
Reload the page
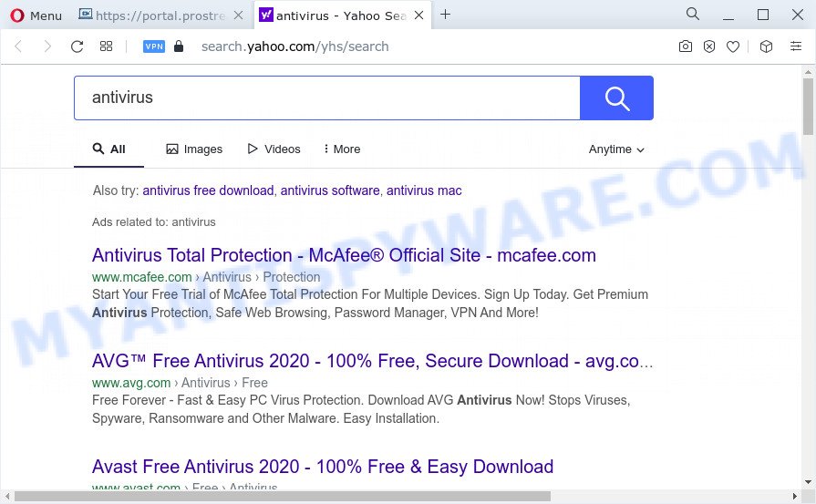coord(77,46)
